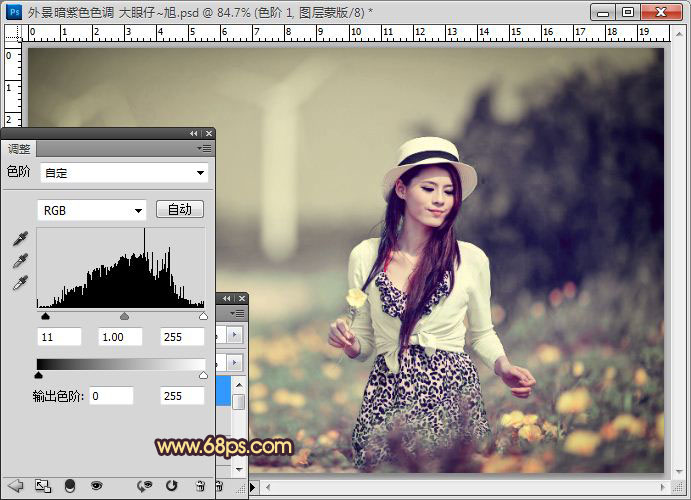Click output levels field showing 0
Screen dimensions: 691x500
click(x=110, y=396)
